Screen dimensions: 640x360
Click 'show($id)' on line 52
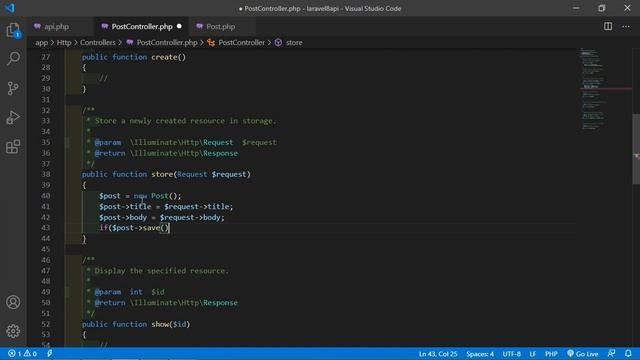pos(171,324)
